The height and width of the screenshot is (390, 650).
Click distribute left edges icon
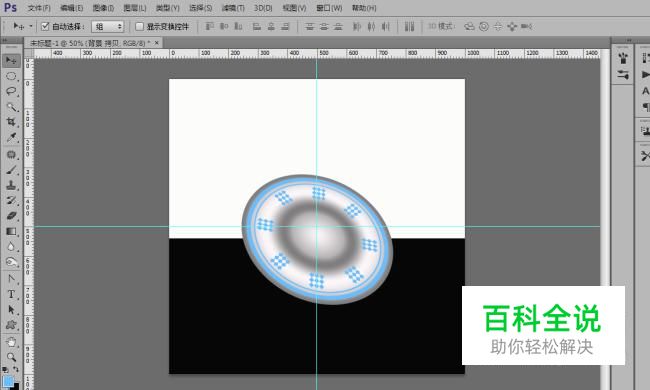point(357,27)
